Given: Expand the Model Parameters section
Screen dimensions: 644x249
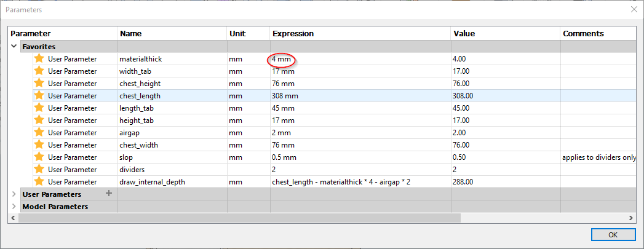Looking at the screenshot, I should 14,207.
